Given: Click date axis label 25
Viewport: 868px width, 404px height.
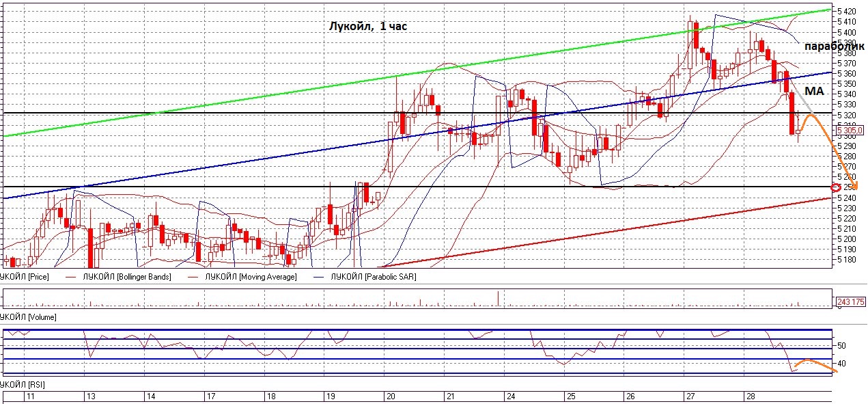Looking at the screenshot, I should click(x=570, y=396).
